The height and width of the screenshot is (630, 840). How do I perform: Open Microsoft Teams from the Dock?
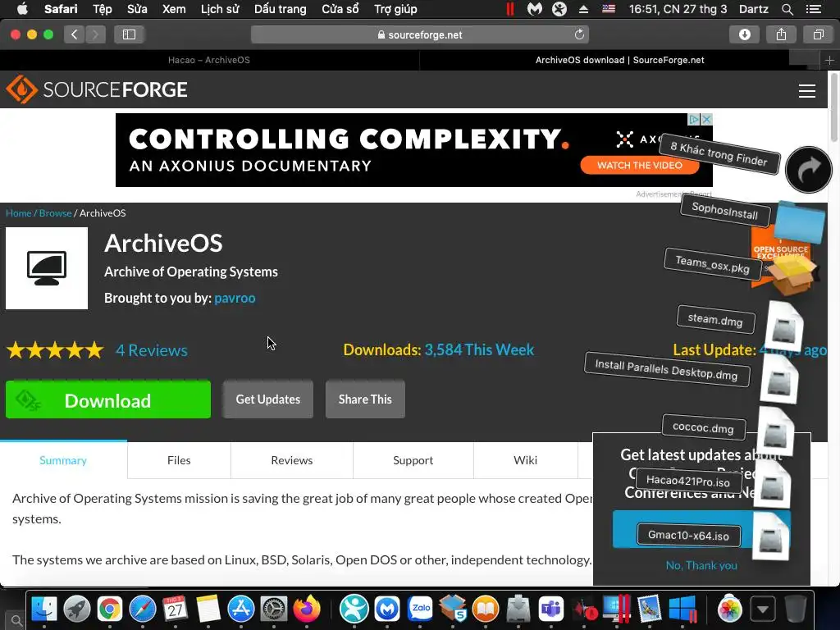[551, 609]
